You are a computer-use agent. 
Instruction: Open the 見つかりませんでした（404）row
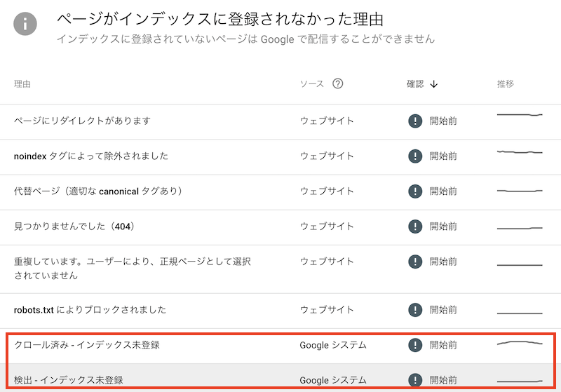click(74, 227)
